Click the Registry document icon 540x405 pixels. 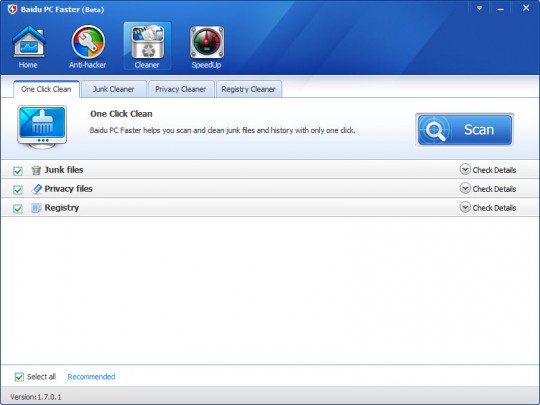tap(36, 208)
